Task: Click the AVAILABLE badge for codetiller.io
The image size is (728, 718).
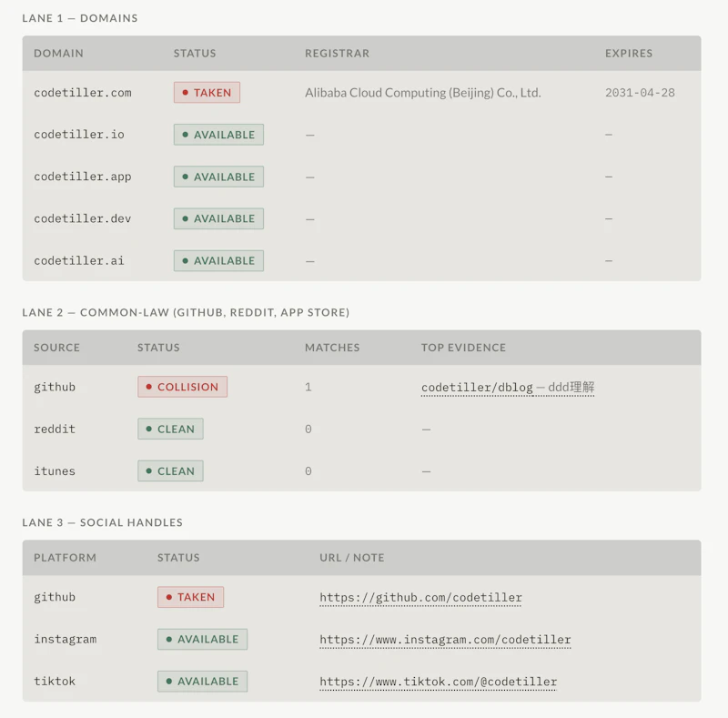Action: coord(218,135)
